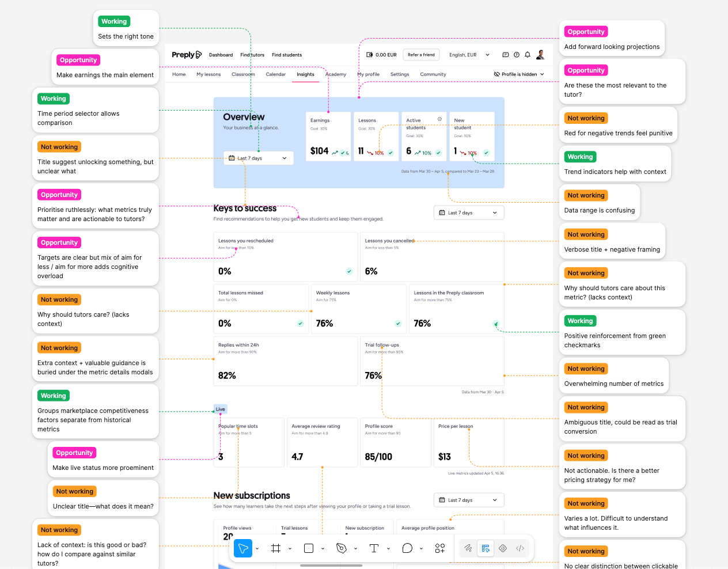This screenshot has height=569, width=728.
Task: Open Keys to success Last 7 days dropdown
Action: [469, 213]
